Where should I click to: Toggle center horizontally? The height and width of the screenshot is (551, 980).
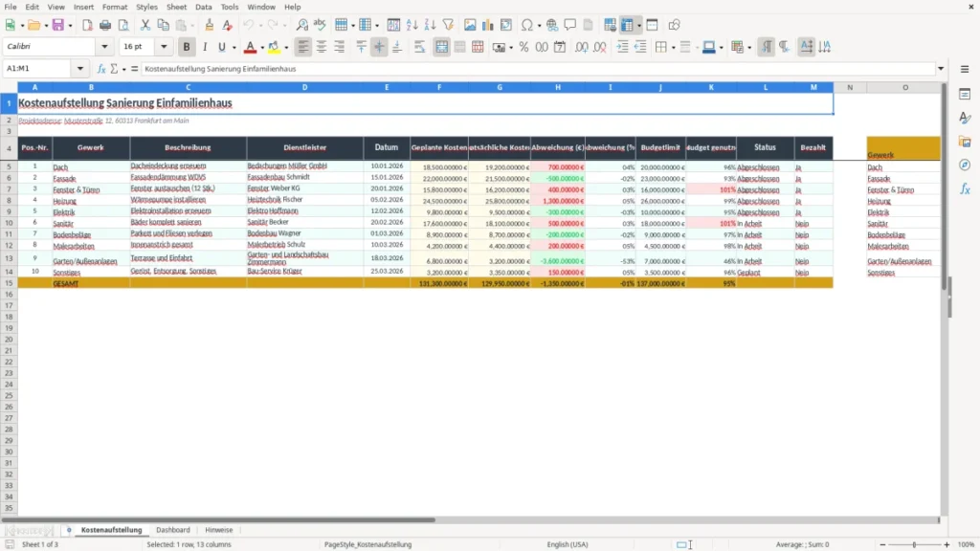tap(322, 47)
